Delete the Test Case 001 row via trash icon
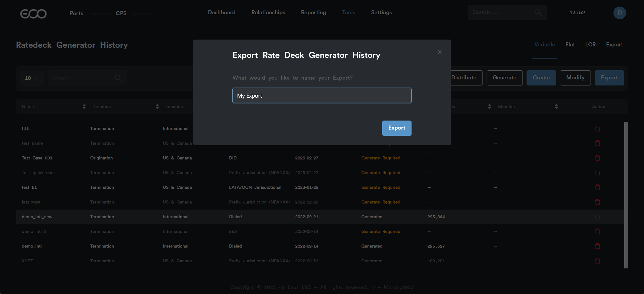Viewport: 644px width, 294px height. click(597, 158)
